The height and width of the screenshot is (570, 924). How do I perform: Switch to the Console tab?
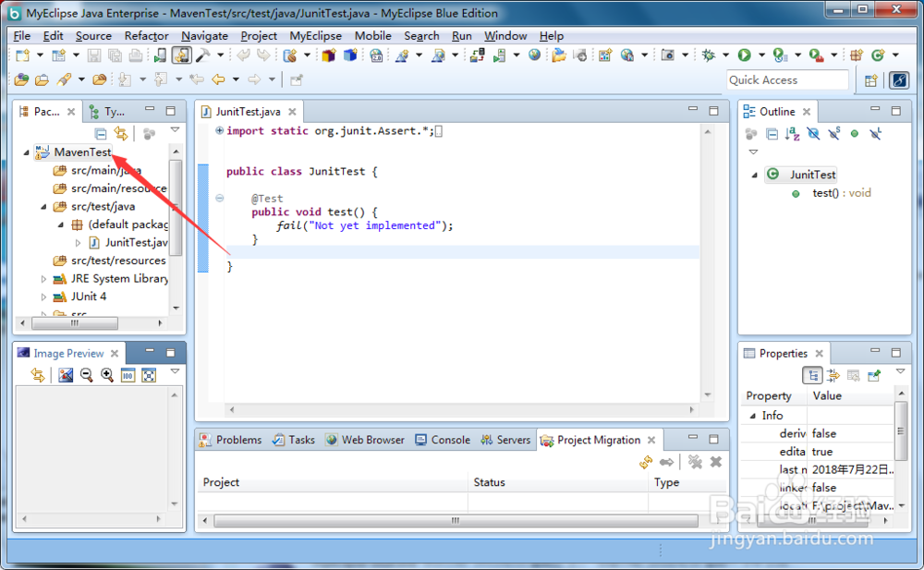443,440
